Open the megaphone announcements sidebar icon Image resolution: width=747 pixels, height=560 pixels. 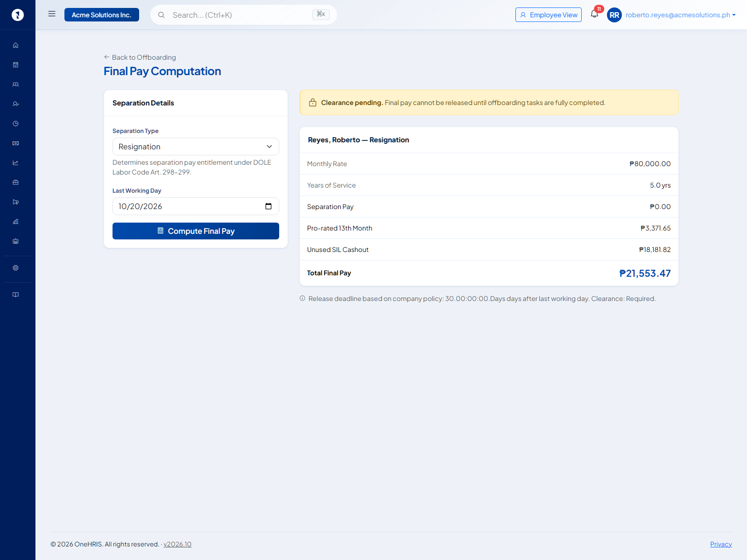15,202
